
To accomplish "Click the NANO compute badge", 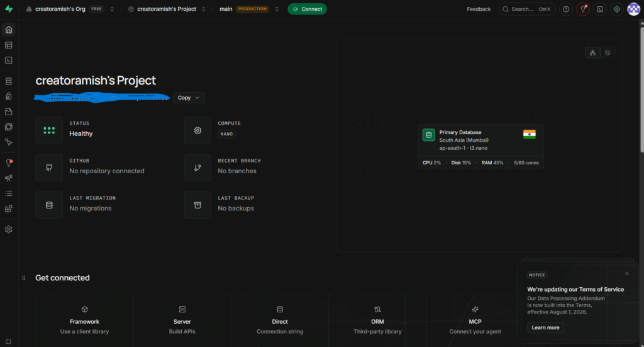I will (226, 134).
